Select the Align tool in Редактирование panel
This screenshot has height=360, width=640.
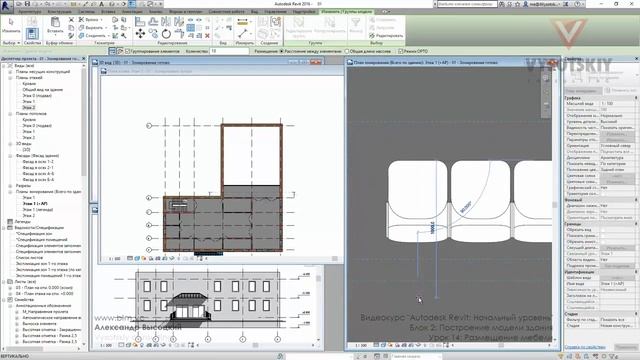(x=140, y=21)
